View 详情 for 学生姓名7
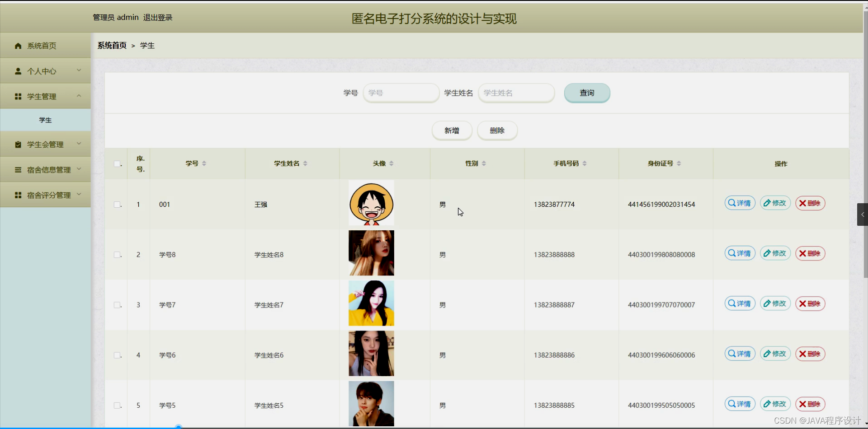The height and width of the screenshot is (429, 868). click(x=740, y=303)
